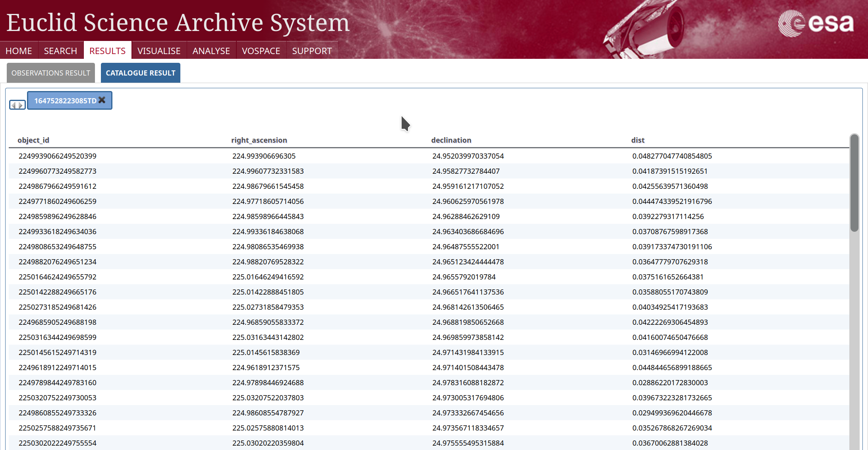Click declination value 24.9655792019784
Viewport: 868px width, 450px height.
pyautogui.click(x=464, y=277)
